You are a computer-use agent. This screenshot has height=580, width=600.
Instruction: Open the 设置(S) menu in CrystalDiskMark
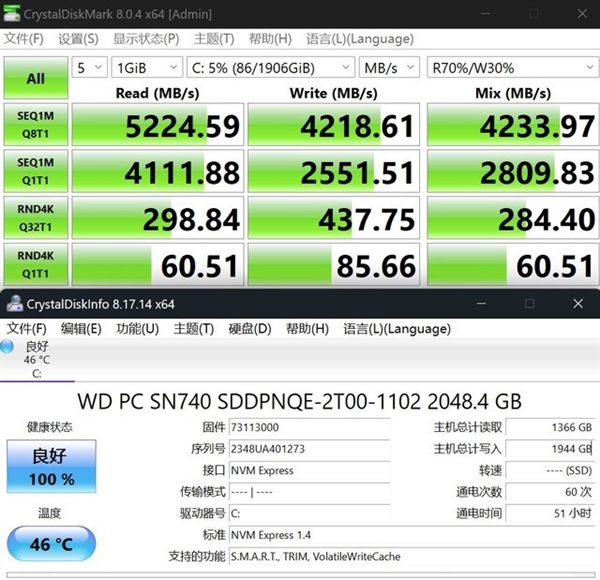78,38
